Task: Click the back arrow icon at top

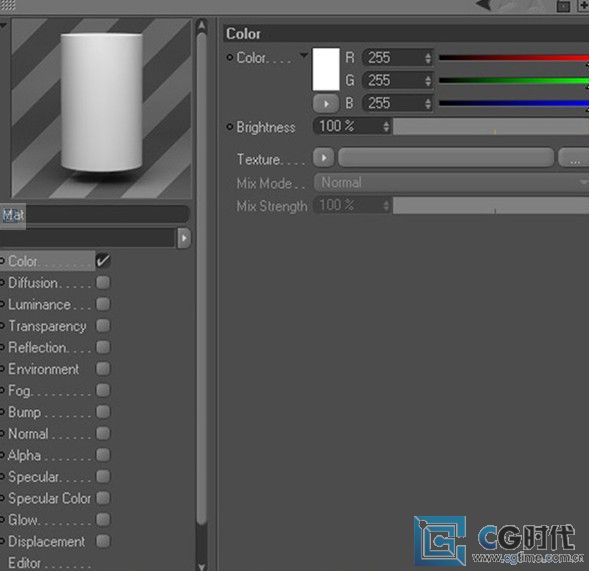Action: tap(483, 5)
